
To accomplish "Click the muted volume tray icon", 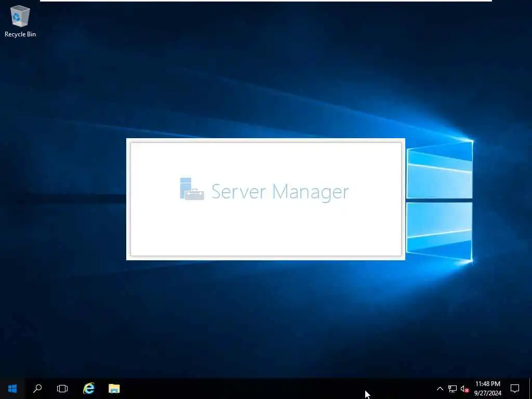I will [x=465, y=389].
